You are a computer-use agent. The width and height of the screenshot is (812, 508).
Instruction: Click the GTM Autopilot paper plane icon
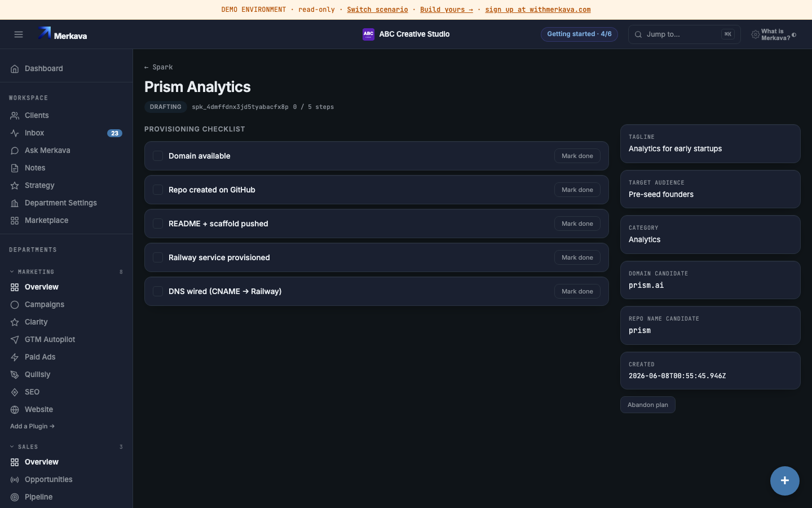point(15,340)
